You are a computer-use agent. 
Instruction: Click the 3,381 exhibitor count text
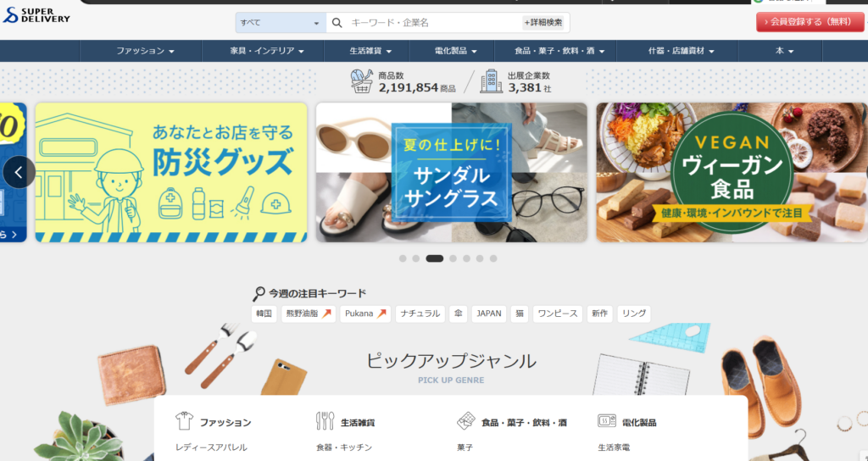[525, 87]
